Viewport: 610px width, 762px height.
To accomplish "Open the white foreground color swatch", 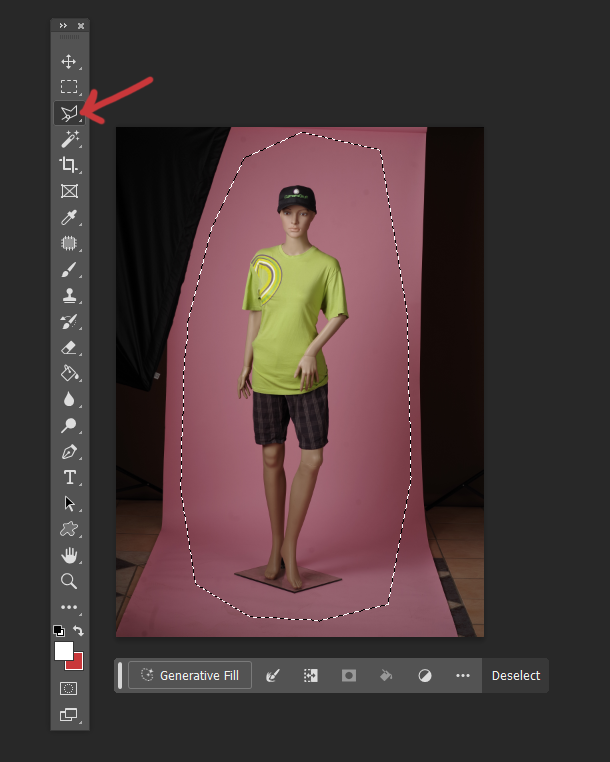I will click(62, 650).
